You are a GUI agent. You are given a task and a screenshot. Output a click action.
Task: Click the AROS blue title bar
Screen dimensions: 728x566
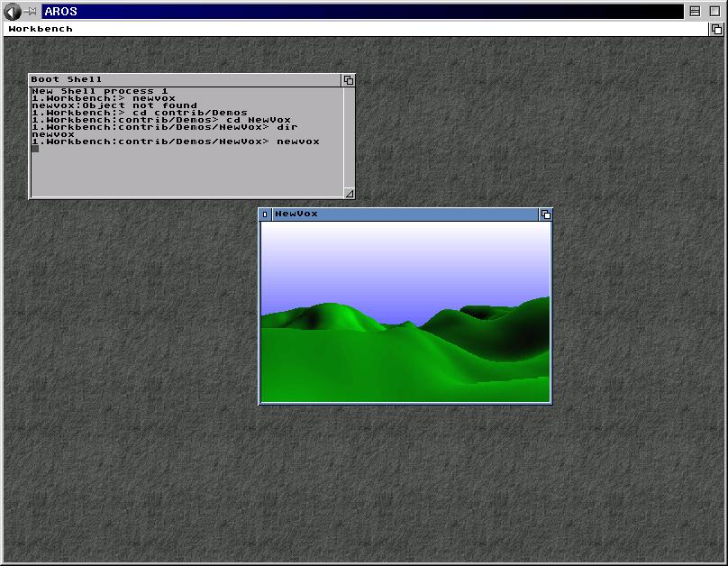click(362, 12)
